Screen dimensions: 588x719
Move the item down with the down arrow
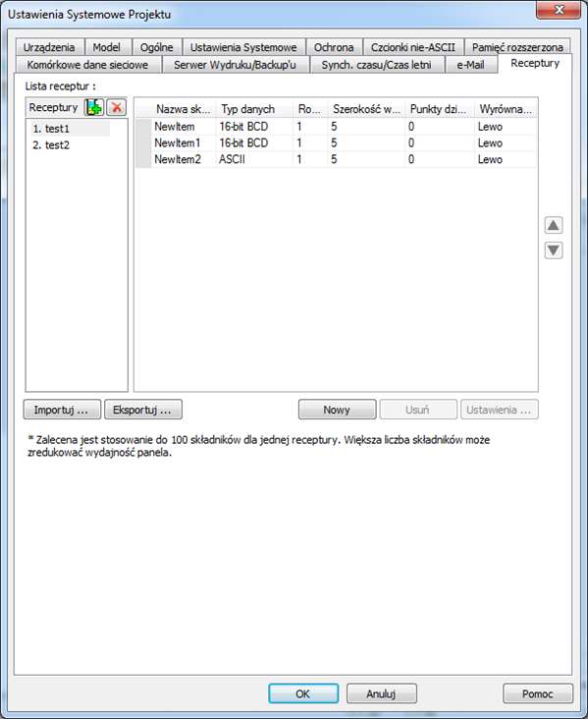554,250
